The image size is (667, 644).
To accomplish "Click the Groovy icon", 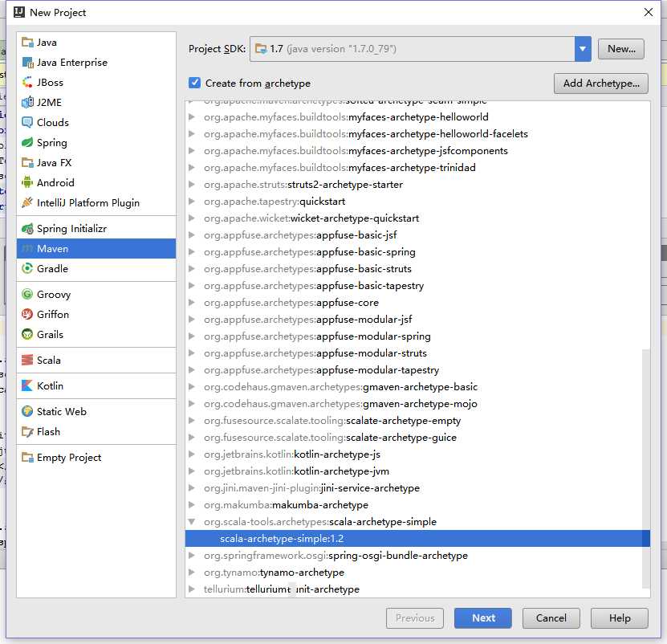I will pyautogui.click(x=27, y=294).
